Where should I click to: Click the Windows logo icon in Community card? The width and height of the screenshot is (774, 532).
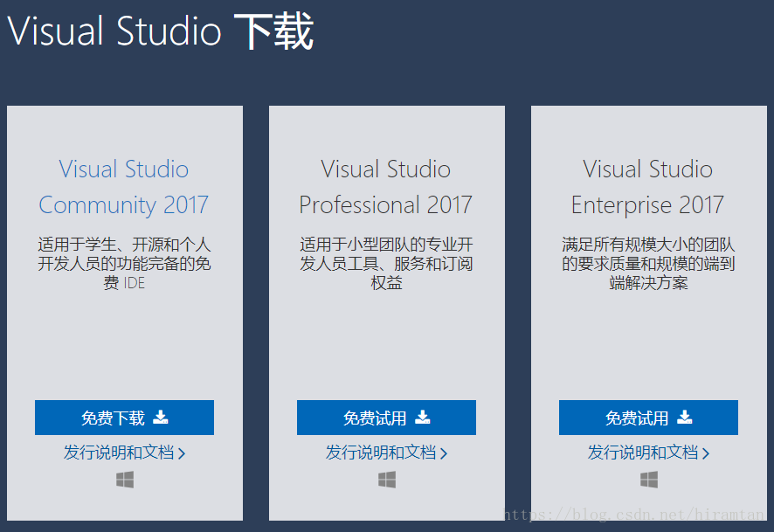[x=125, y=480]
